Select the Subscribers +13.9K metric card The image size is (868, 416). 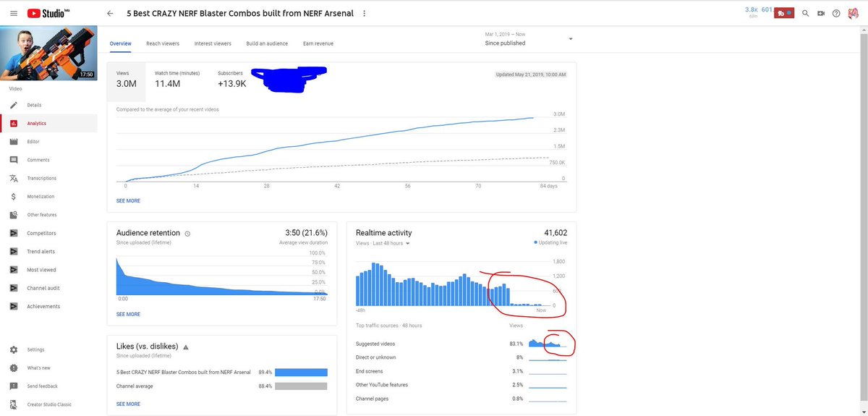click(x=232, y=81)
